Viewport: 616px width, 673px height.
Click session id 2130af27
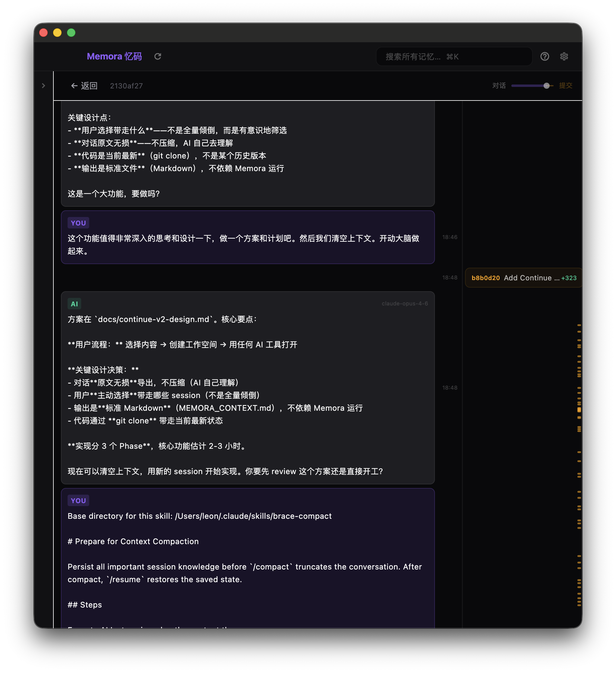click(x=126, y=86)
